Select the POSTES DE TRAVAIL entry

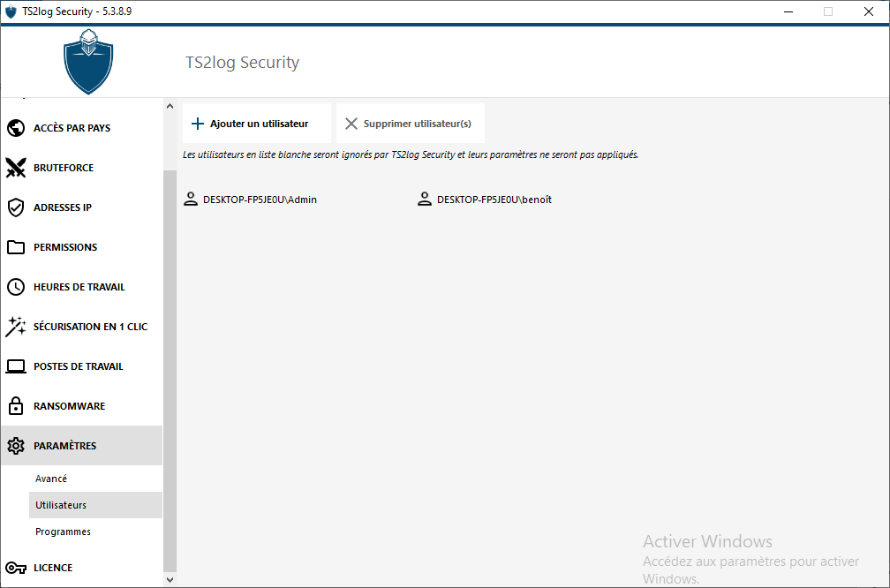pyautogui.click(x=82, y=366)
